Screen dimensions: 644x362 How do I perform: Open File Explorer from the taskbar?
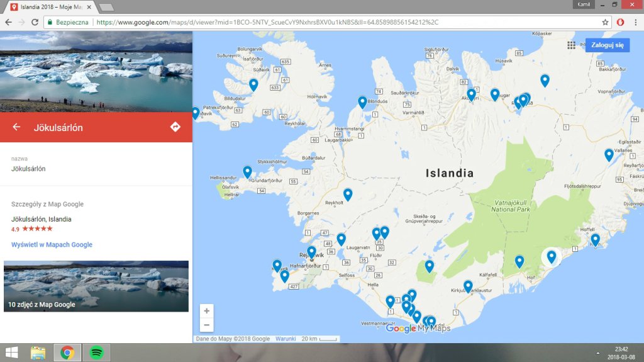tap(38, 353)
